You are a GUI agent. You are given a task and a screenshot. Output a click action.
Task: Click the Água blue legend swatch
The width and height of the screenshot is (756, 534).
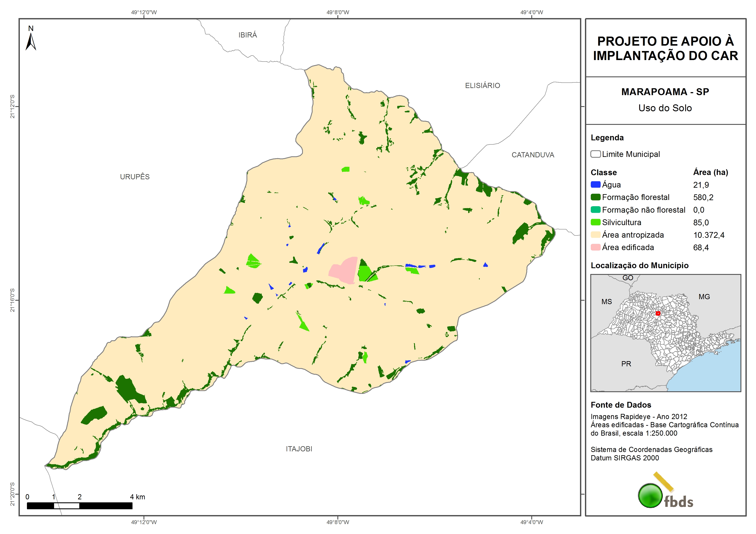point(595,185)
